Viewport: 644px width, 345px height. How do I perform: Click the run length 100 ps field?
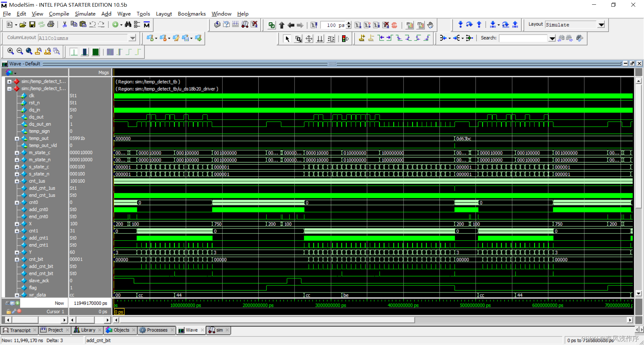point(333,25)
